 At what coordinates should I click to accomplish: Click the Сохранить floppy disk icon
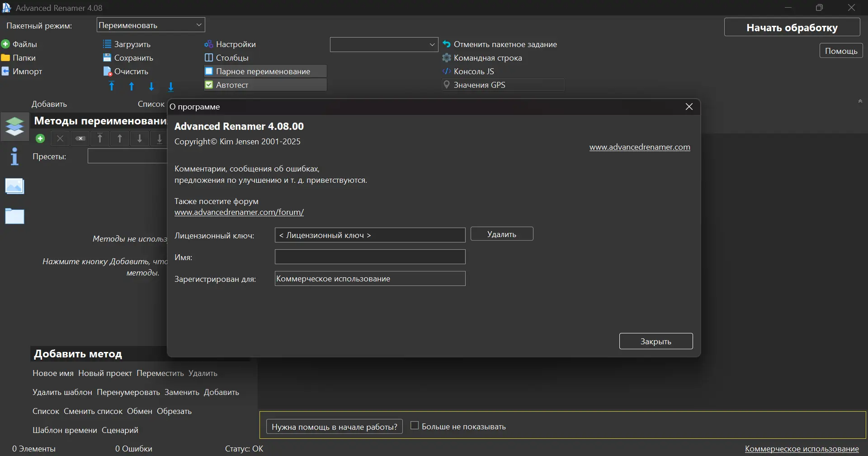107,57
